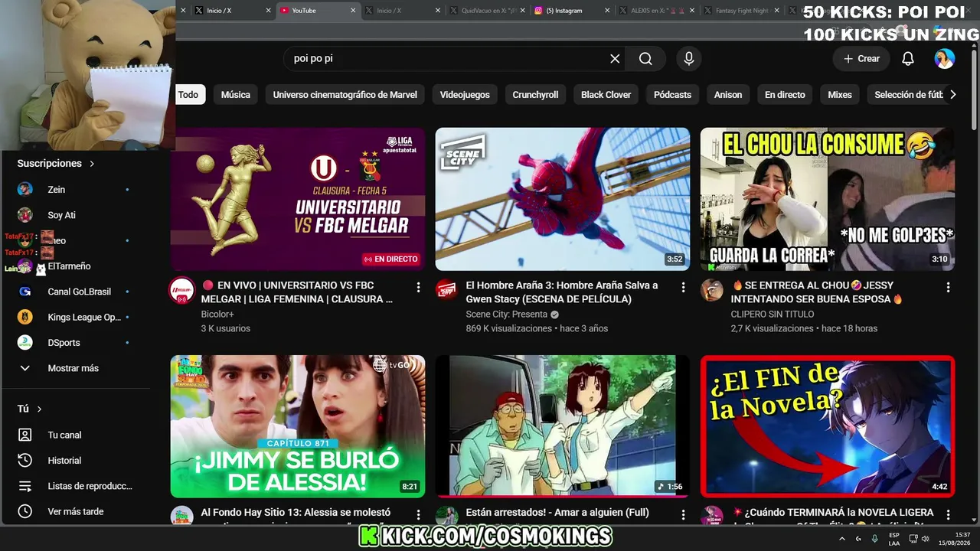Open more options for novela ligera video
The image size is (980, 551).
click(948, 514)
